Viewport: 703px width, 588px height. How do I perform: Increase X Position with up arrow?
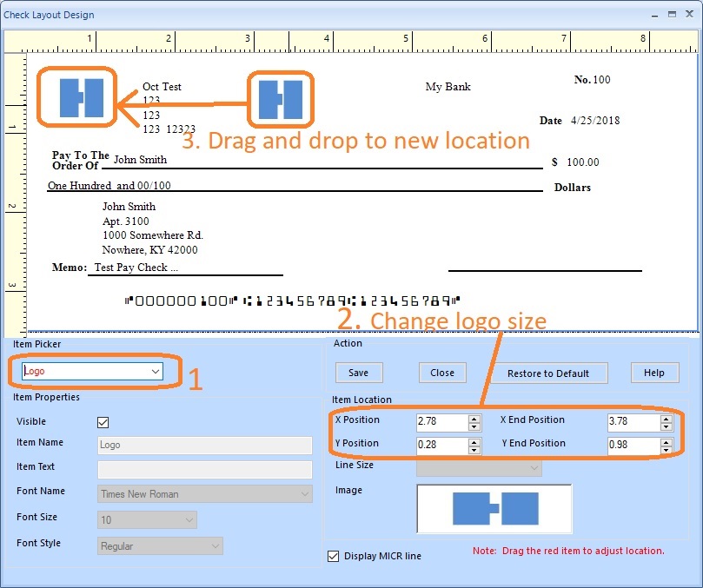coord(474,419)
